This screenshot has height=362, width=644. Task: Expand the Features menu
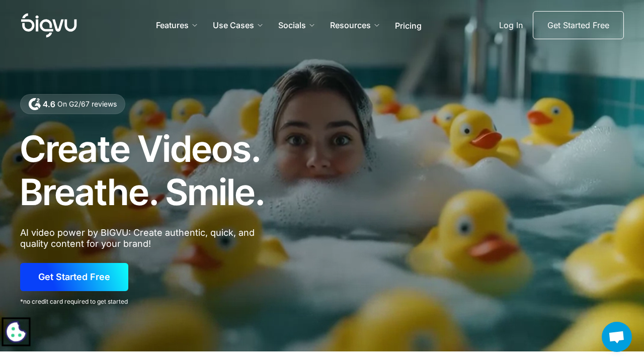click(x=172, y=25)
